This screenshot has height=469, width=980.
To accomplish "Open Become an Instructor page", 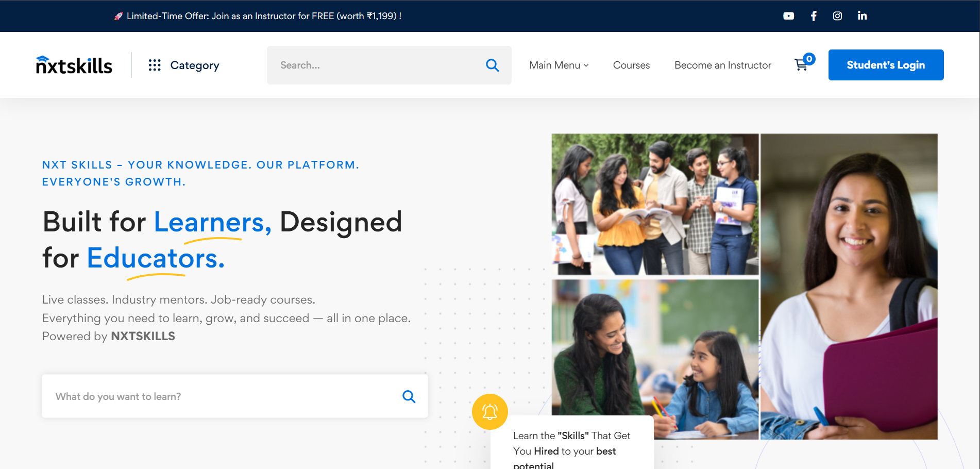I will click(722, 65).
